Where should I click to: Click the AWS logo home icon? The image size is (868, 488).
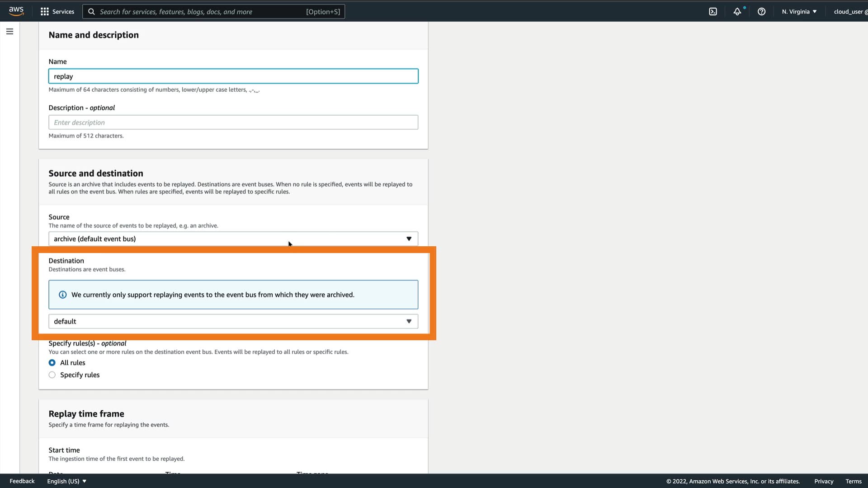click(x=16, y=11)
